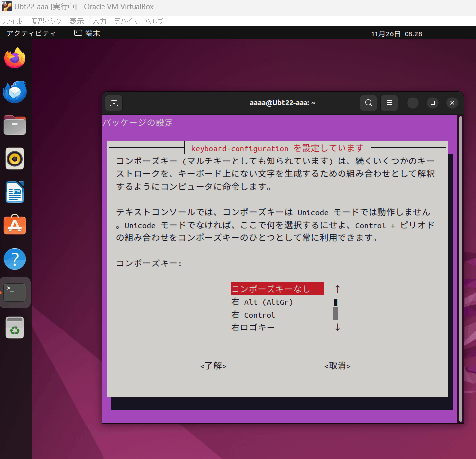The height and width of the screenshot is (459, 476).
Task: Launch Thunderbird mail from the dock
Action: pyautogui.click(x=15, y=92)
